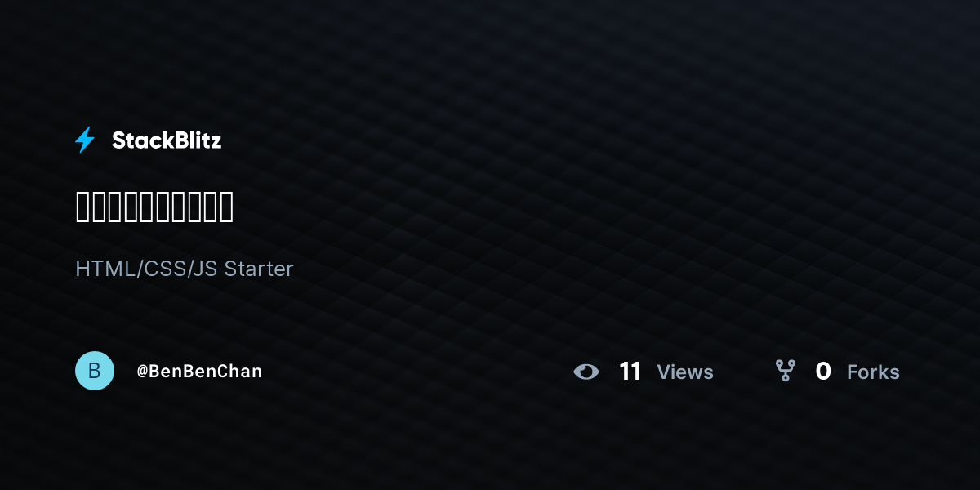Click the first box character in title
The width and height of the screenshot is (980, 490).
pos(82,207)
